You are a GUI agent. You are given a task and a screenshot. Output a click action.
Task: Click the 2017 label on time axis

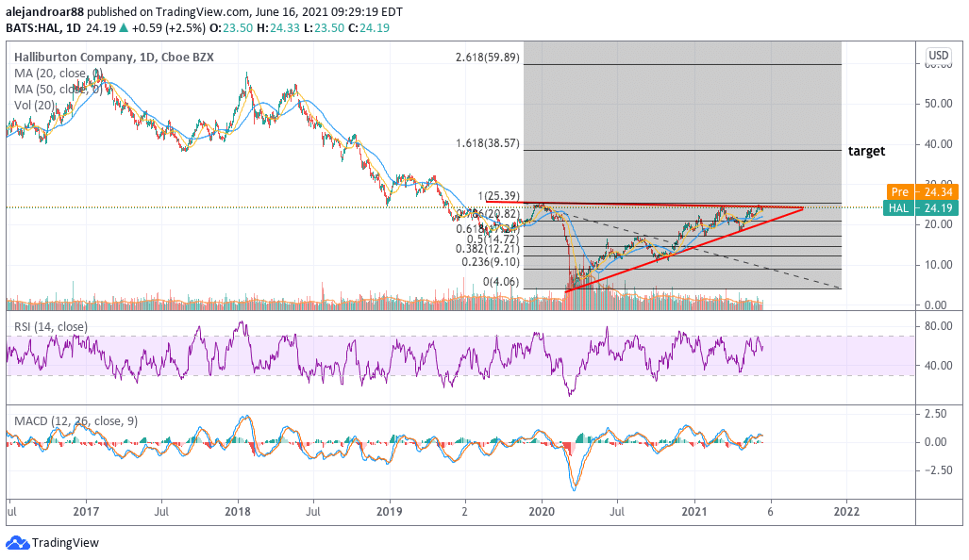point(86,512)
